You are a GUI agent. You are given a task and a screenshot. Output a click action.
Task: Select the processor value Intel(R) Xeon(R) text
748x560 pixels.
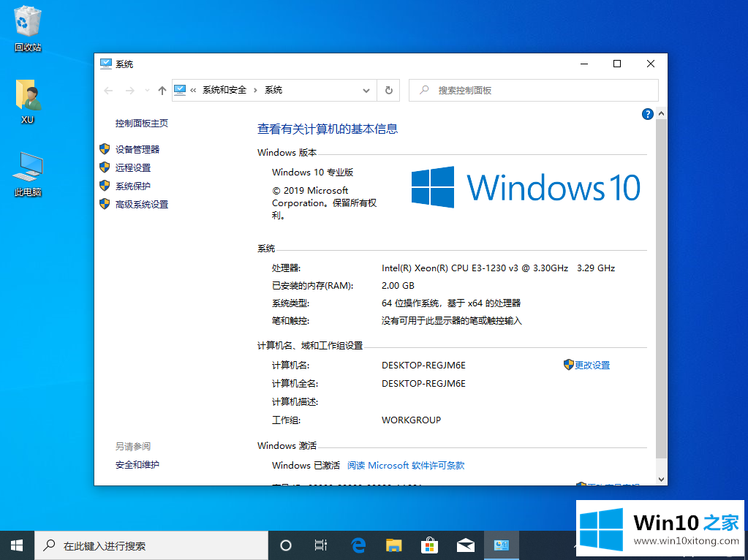(x=498, y=268)
